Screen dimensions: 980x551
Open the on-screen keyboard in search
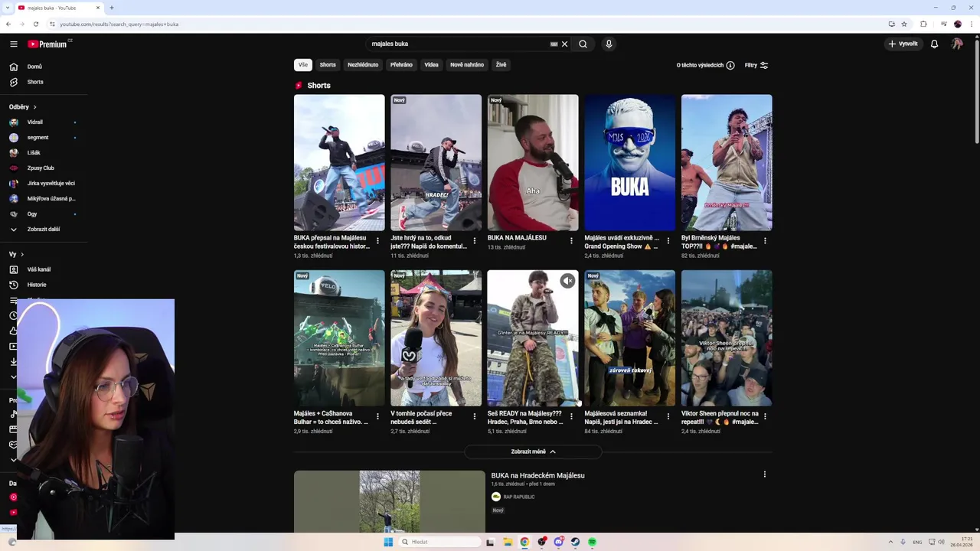click(554, 44)
